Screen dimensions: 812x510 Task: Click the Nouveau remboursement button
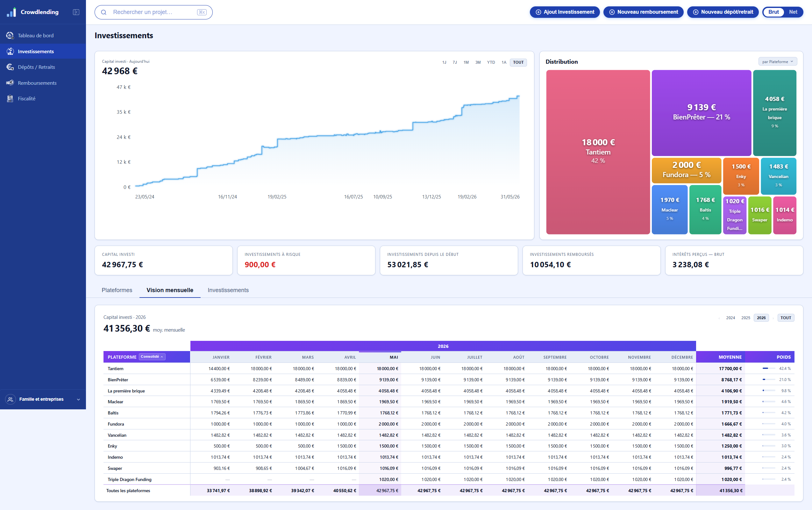tap(643, 12)
